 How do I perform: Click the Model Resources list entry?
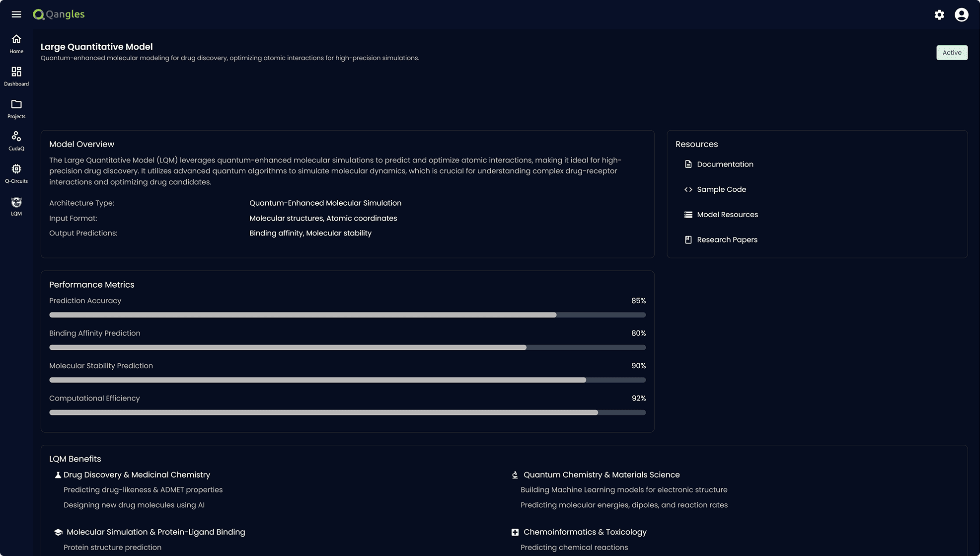pyautogui.click(x=727, y=214)
